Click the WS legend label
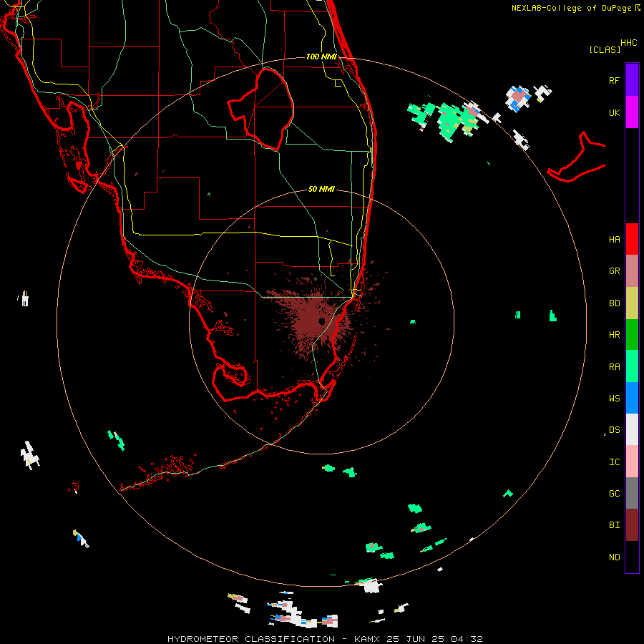This screenshot has height=644, width=644. point(614,399)
